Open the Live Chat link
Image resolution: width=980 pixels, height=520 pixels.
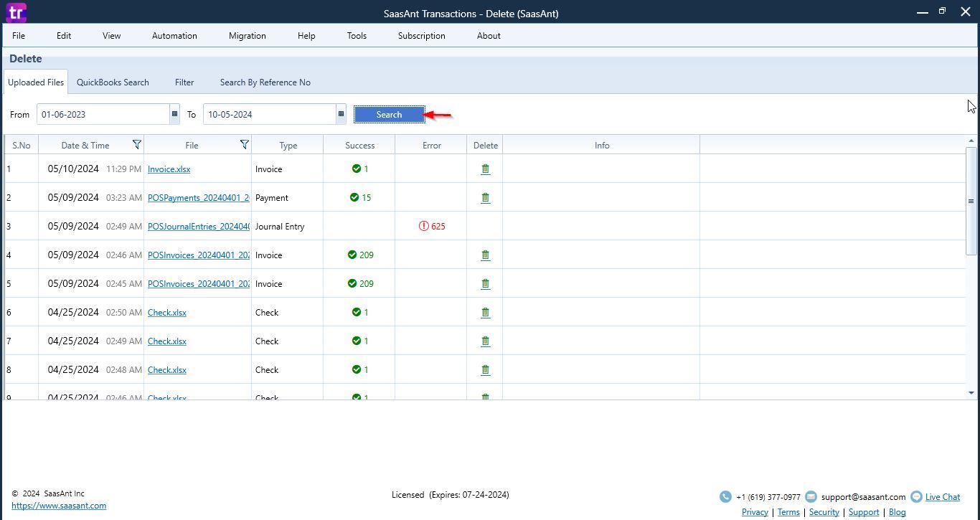[942, 497]
